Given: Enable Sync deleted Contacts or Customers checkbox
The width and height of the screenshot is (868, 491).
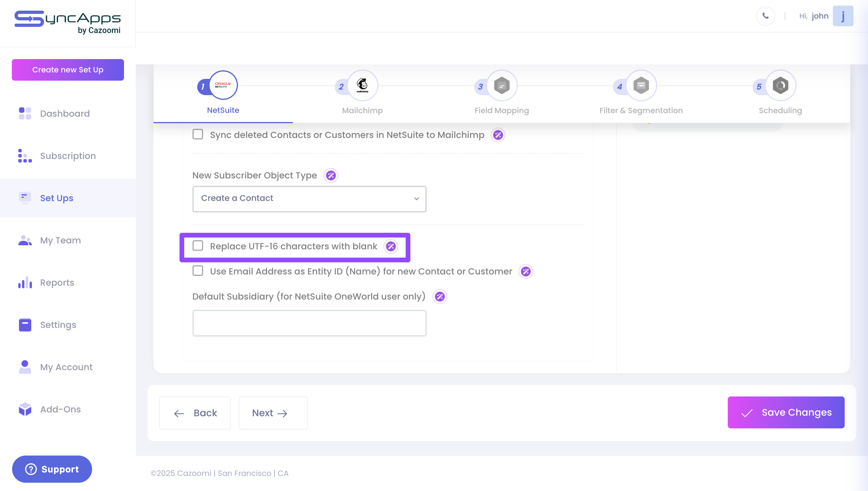Looking at the screenshot, I should click(x=198, y=134).
